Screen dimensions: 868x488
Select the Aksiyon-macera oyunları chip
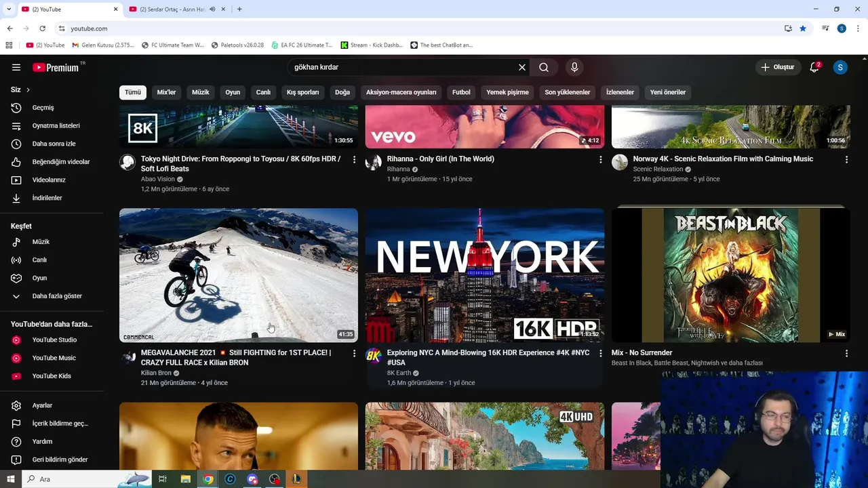coord(401,92)
